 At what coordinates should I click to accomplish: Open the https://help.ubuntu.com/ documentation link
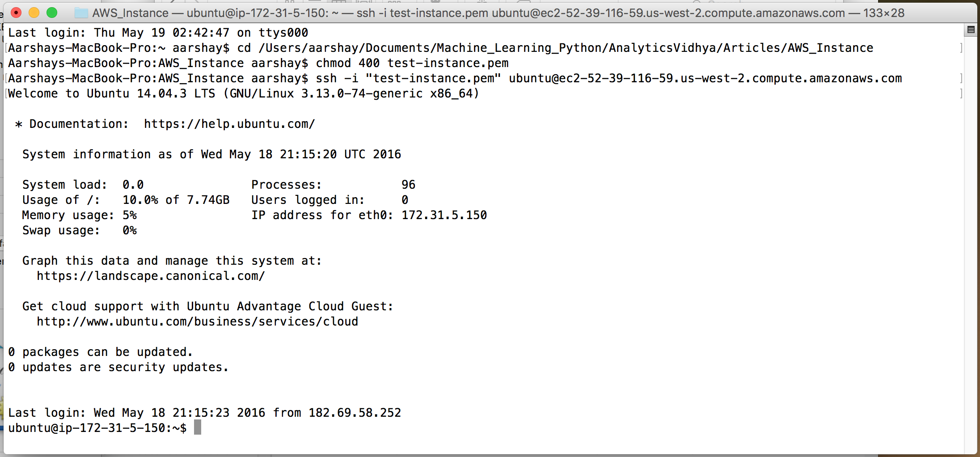pos(229,124)
